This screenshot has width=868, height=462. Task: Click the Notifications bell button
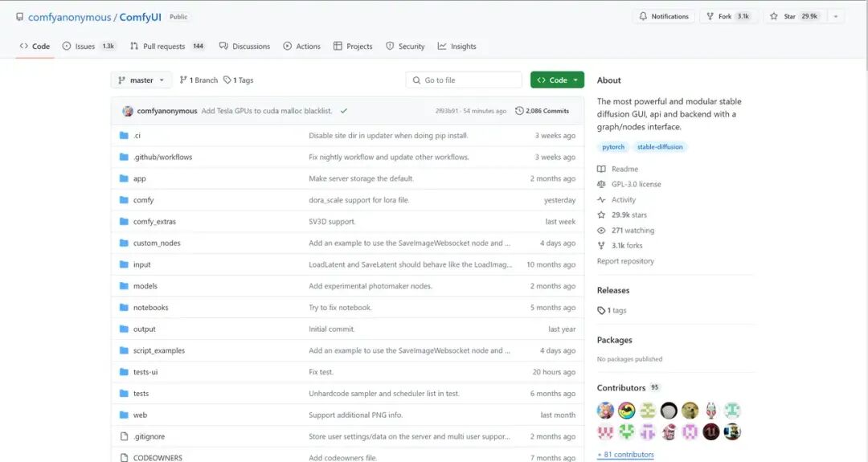click(x=664, y=17)
